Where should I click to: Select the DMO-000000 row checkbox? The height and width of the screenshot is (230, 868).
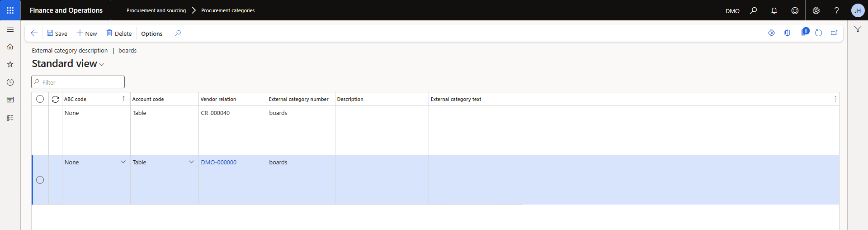(x=40, y=180)
